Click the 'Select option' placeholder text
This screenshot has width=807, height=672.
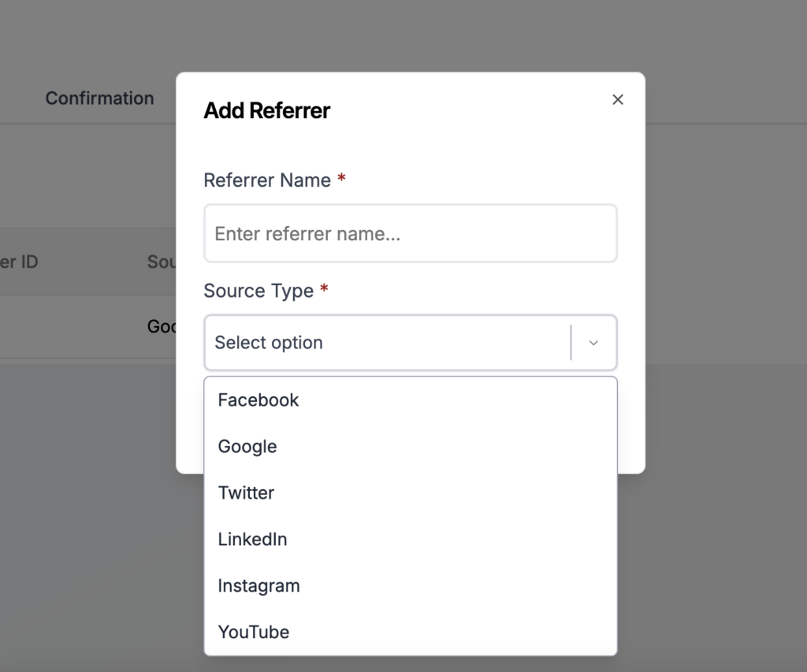click(x=269, y=343)
